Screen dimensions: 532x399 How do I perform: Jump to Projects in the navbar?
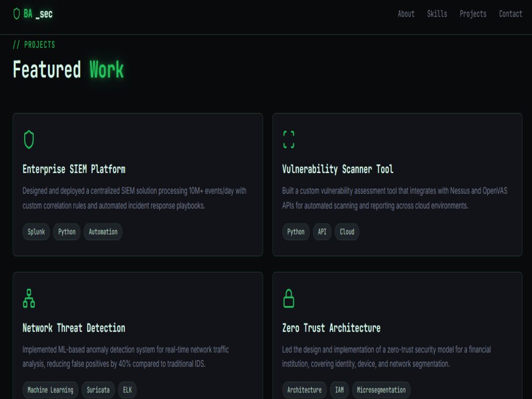473,14
